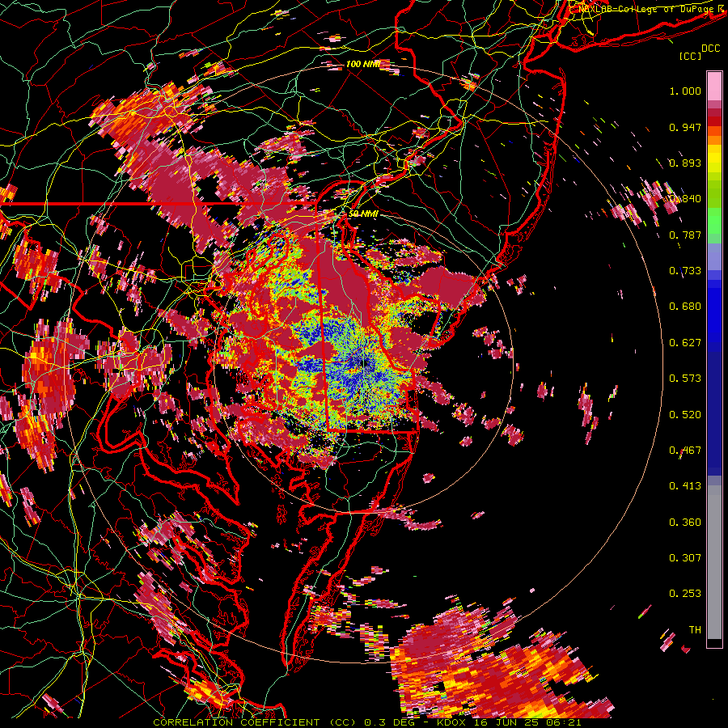Click the 0.680 legend value
The height and width of the screenshot is (728, 728).
point(685,307)
